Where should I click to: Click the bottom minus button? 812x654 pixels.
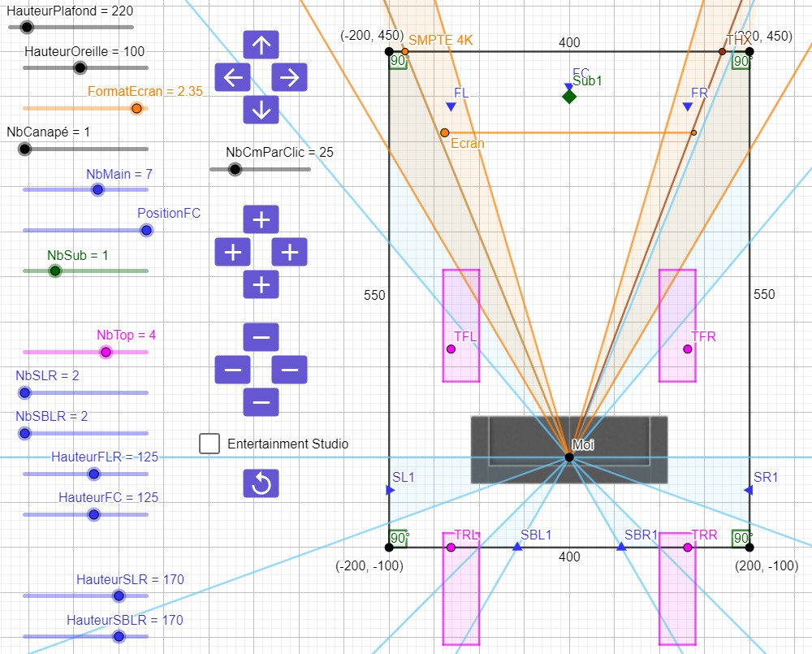[x=261, y=402]
